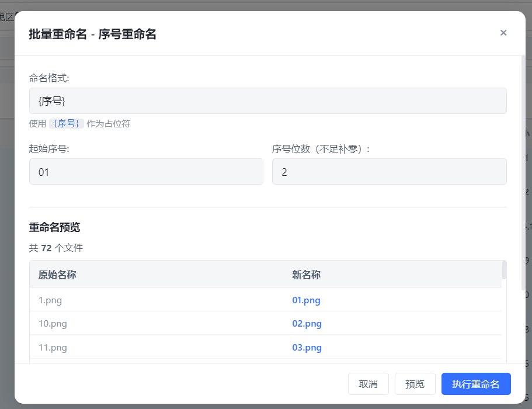Select original name 10.png
Image resolution: width=532 pixels, height=409 pixels.
pyautogui.click(x=53, y=324)
